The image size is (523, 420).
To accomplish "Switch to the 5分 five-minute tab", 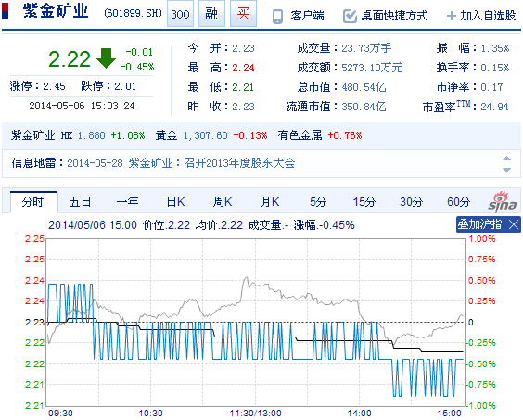I will (x=317, y=202).
